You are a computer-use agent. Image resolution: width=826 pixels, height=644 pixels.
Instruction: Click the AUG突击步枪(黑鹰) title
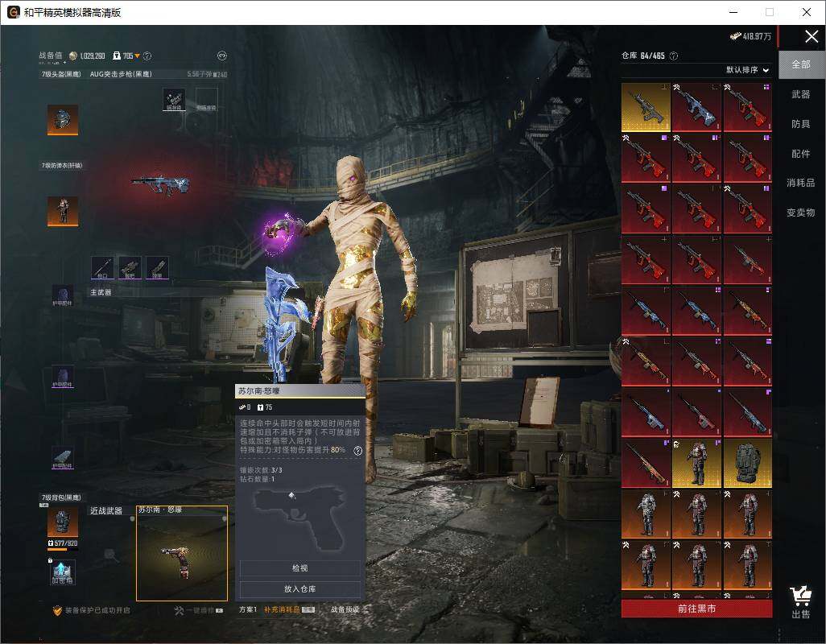coord(121,74)
